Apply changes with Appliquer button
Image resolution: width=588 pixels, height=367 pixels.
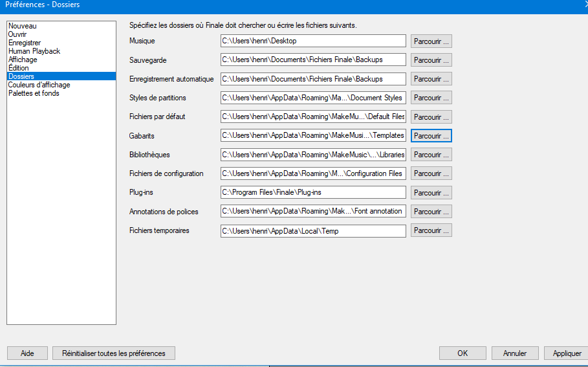coord(567,353)
